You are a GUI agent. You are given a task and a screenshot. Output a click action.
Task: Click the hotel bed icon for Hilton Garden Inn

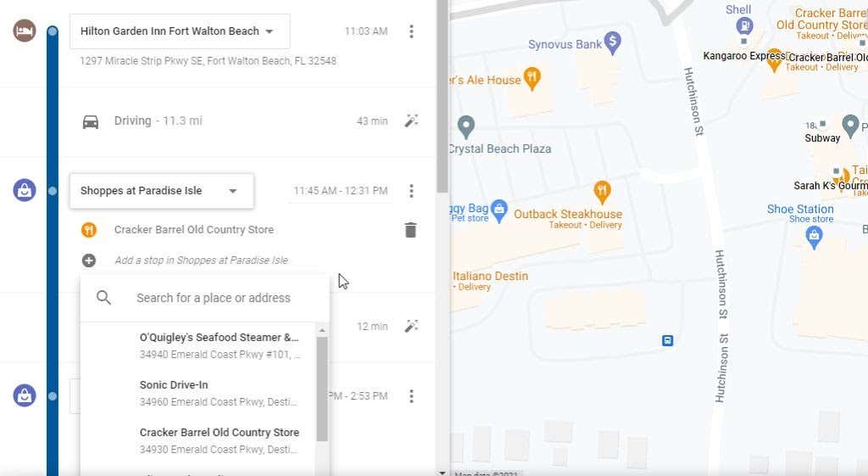tap(25, 31)
